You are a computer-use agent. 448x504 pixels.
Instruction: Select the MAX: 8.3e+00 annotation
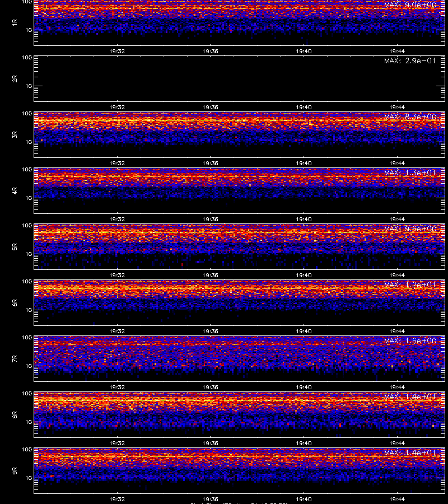tap(410, 116)
